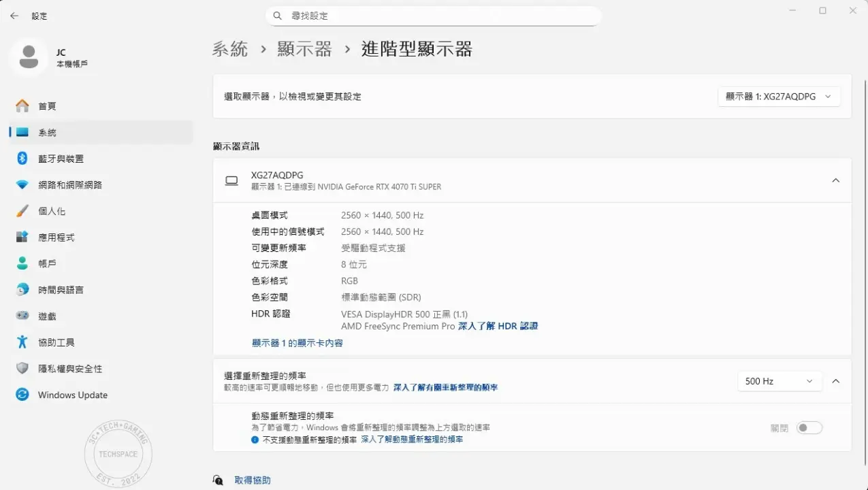Click the text AMD FreeSync Premium Pro
This screenshot has width=868, height=490.
point(398,327)
